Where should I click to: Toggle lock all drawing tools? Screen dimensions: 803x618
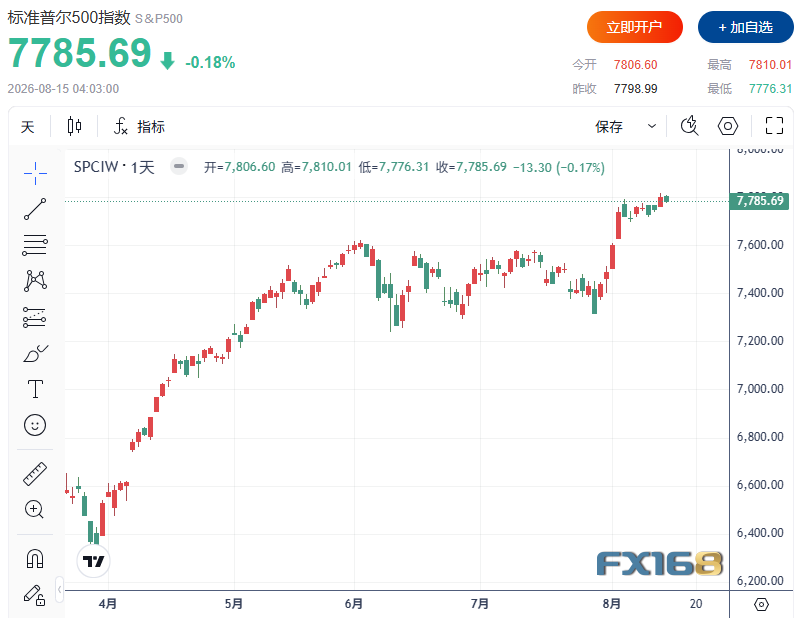click(x=35, y=595)
